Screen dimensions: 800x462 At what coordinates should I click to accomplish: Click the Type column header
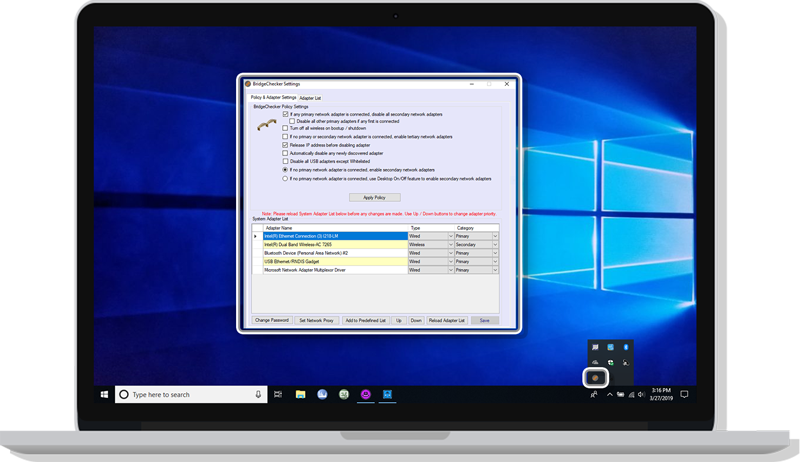pos(431,228)
